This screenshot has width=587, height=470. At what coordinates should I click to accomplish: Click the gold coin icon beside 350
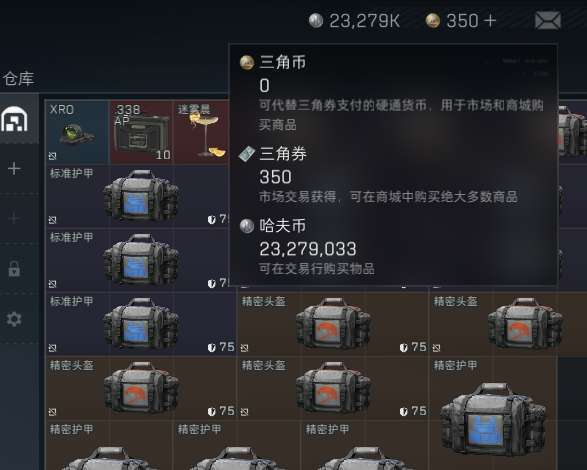433,21
